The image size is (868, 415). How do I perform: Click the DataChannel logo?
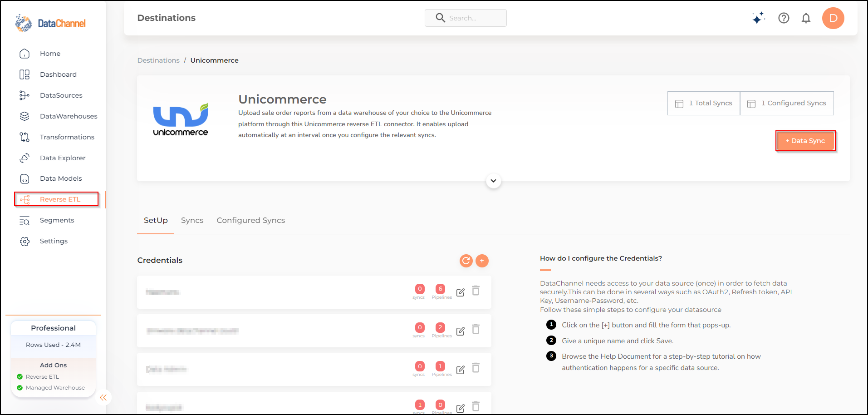click(x=50, y=23)
